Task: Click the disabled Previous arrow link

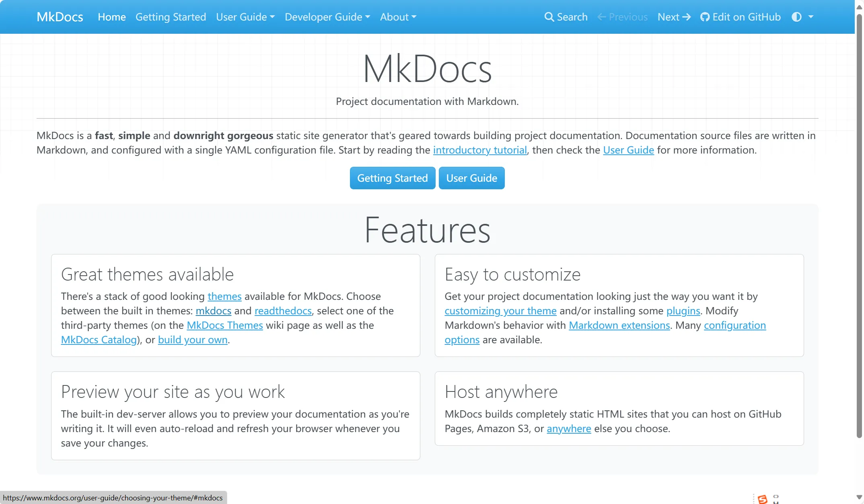Action: click(622, 17)
